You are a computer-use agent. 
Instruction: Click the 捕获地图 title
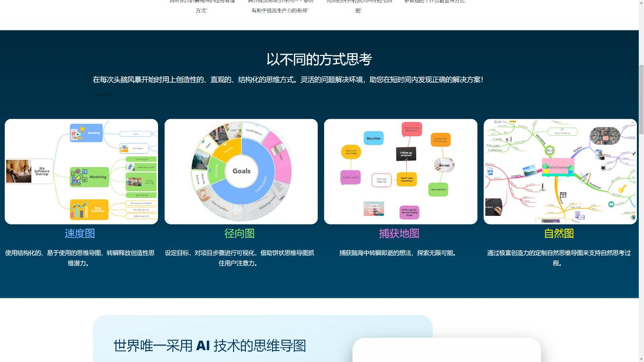click(399, 233)
